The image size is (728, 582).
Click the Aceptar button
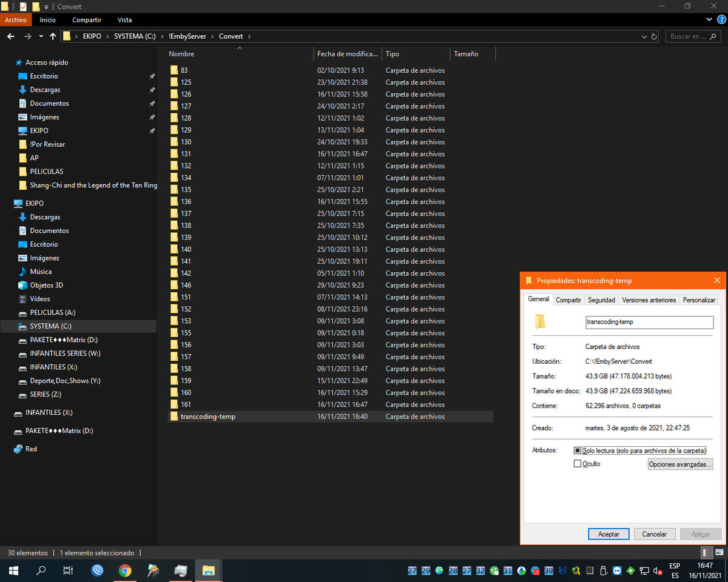point(608,534)
